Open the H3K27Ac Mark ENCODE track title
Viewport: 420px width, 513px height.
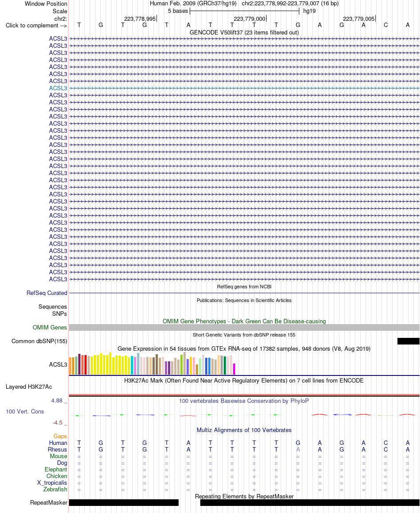pyautogui.click(x=244, y=380)
